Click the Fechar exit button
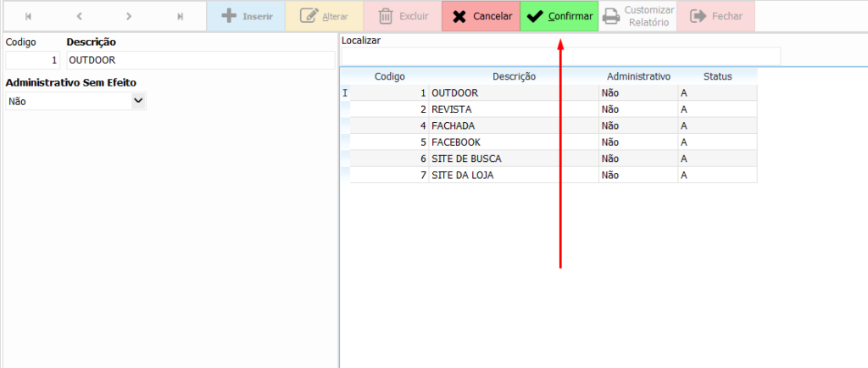The height and width of the screenshot is (368, 868). pyautogui.click(x=715, y=16)
